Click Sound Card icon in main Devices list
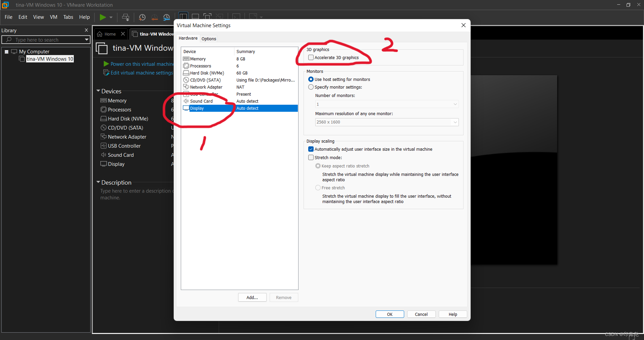The image size is (644, 340). pos(104,155)
